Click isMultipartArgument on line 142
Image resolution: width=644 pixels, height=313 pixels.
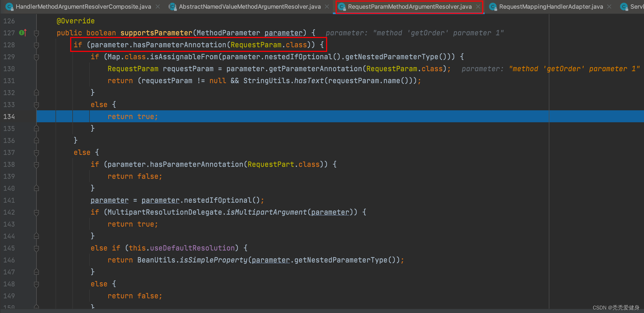coord(267,212)
